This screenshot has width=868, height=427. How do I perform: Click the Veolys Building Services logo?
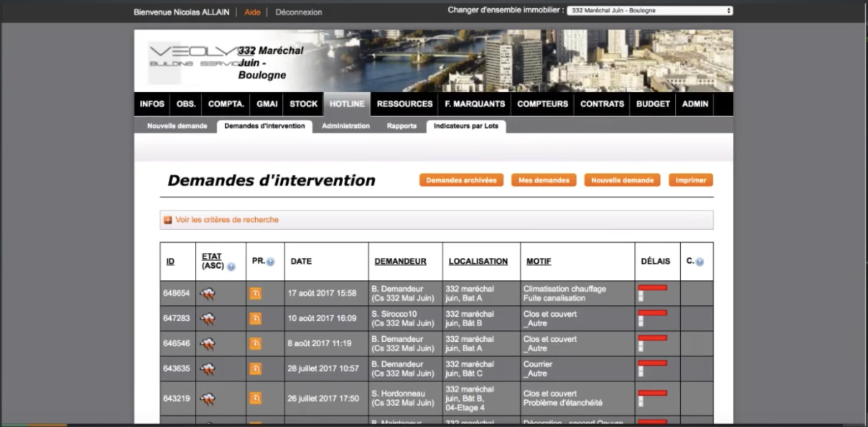tap(193, 56)
